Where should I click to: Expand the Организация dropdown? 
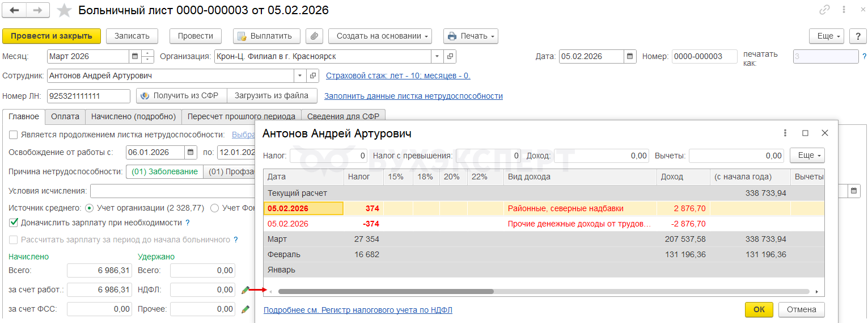[437, 56]
